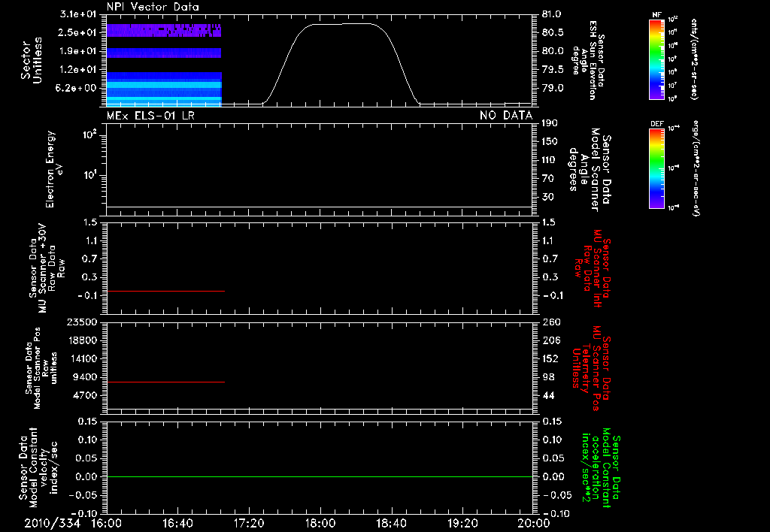Viewport: 770px width, 532px height.
Task: Click the NF color scale bar
Action: coord(656,59)
